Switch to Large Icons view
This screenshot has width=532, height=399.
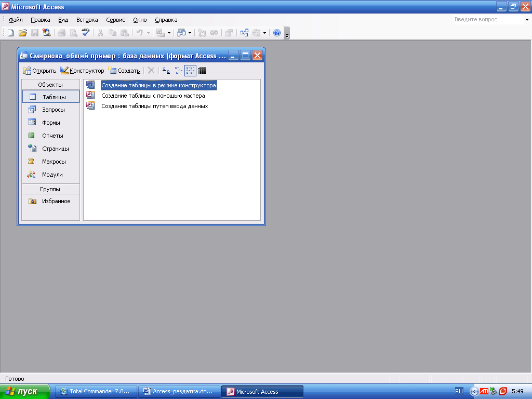(166, 71)
